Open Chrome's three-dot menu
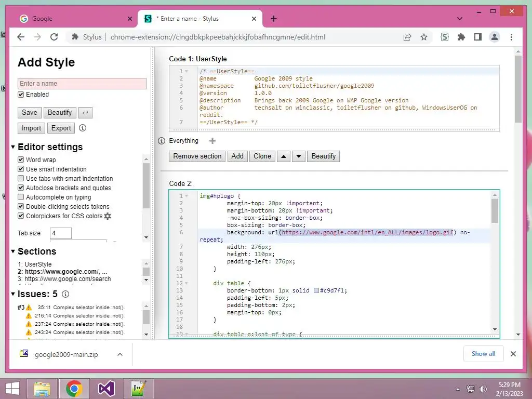532x399 pixels. pyautogui.click(x=511, y=37)
